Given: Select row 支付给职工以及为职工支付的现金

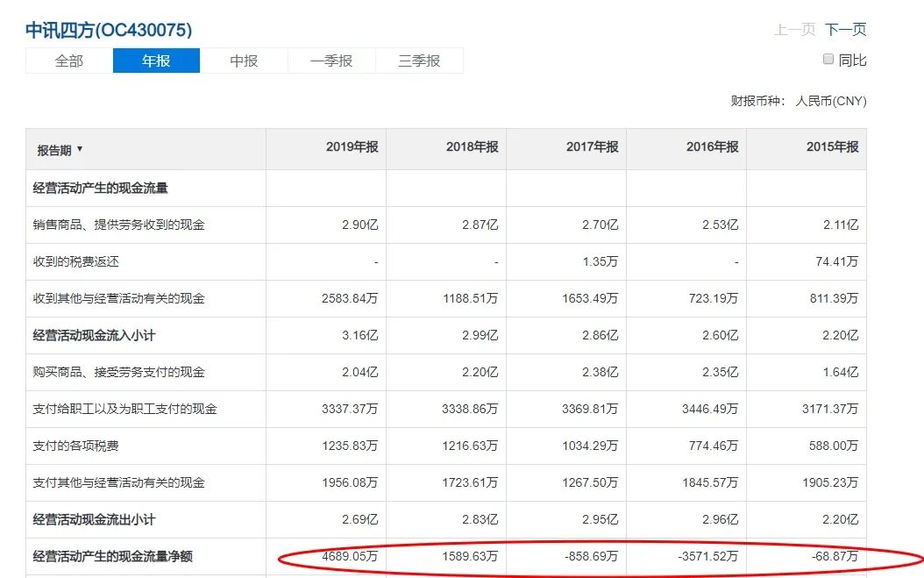Looking at the screenshot, I should (x=446, y=409).
